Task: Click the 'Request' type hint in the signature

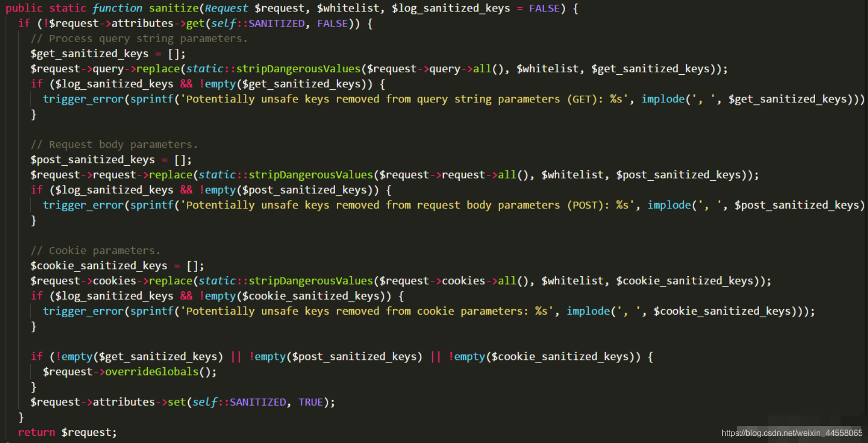Action: click(226, 8)
